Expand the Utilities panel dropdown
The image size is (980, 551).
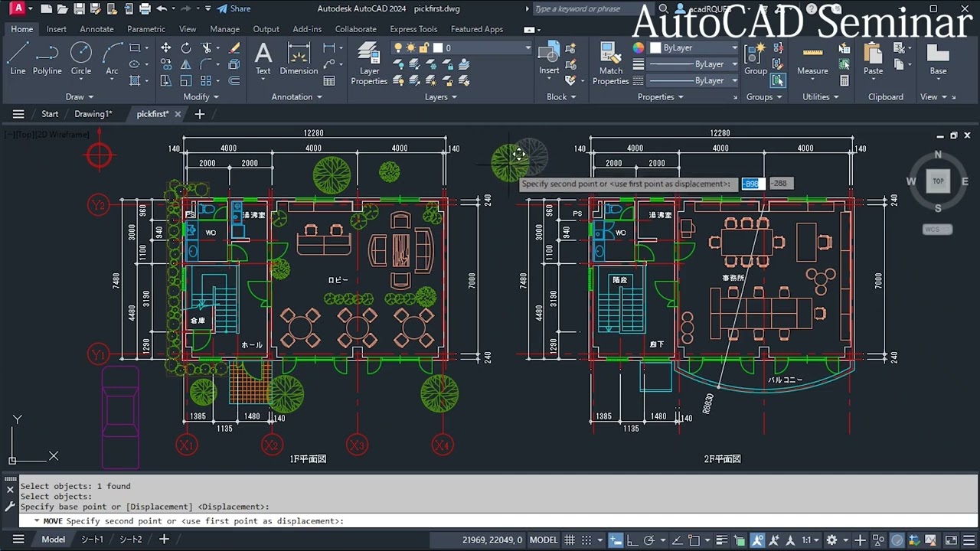click(x=821, y=97)
